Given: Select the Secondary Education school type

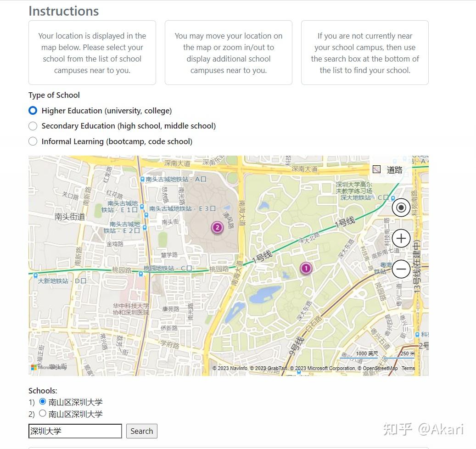Looking at the screenshot, I should pos(33,126).
